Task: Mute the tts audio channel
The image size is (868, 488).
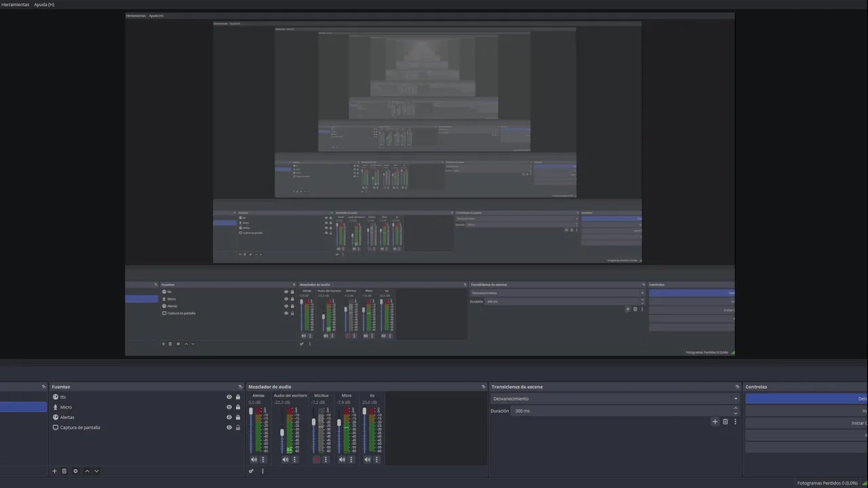Action: click(368, 460)
